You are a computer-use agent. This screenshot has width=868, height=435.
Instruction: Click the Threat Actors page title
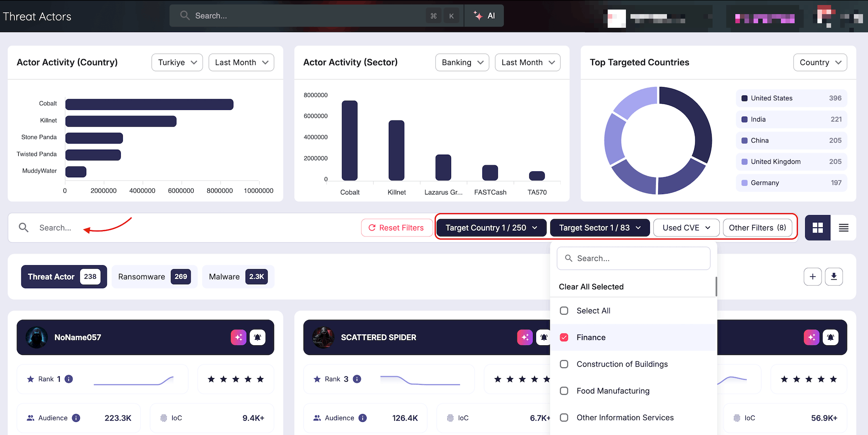[37, 16]
